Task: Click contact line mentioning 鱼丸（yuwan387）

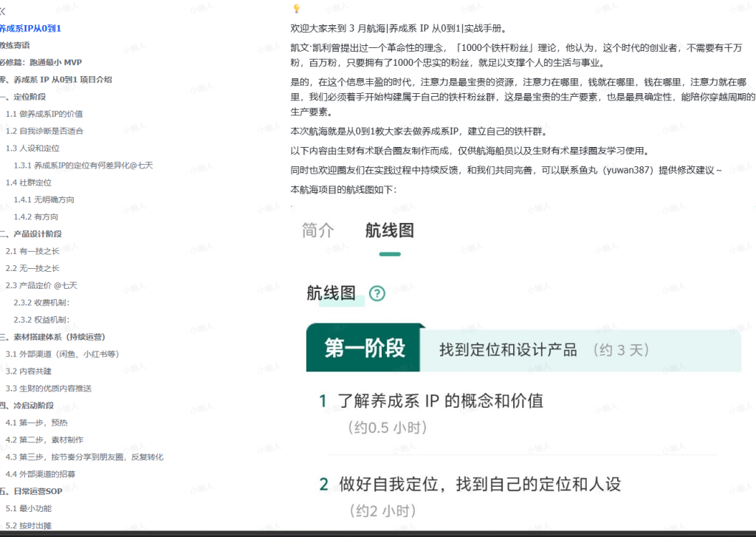Action: click(506, 171)
